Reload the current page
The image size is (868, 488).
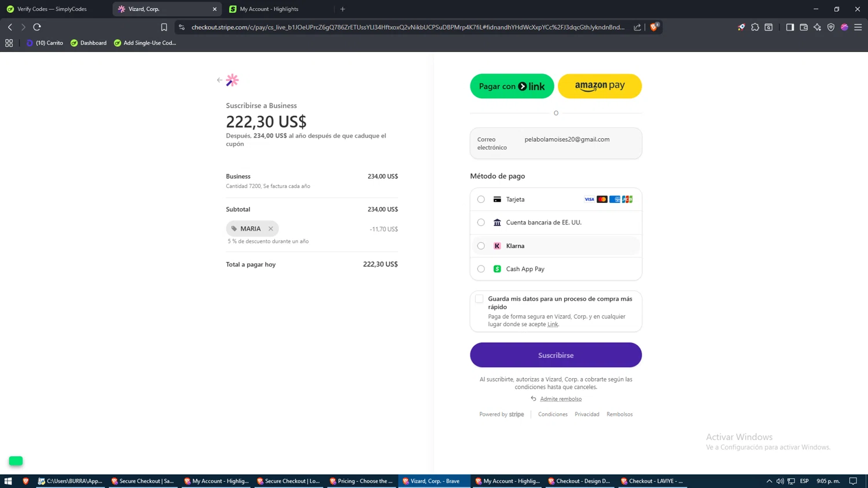(37, 27)
